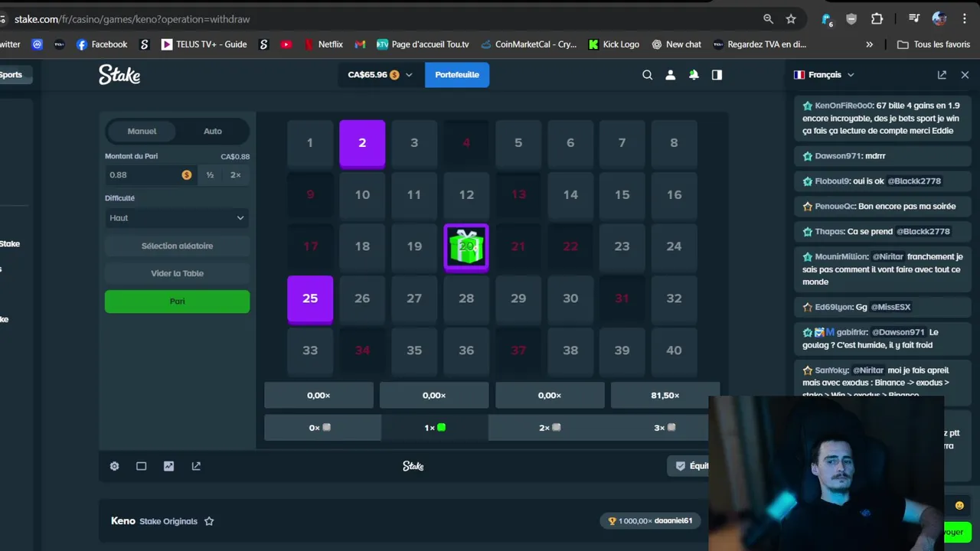This screenshot has width=980, height=551.
Task: Click the Portefeuille button
Action: tap(457, 75)
